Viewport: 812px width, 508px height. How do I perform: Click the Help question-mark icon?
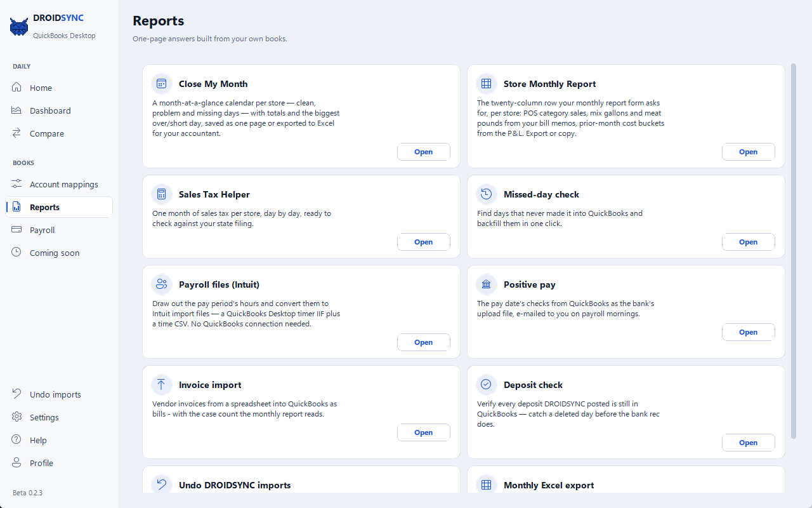(16, 440)
